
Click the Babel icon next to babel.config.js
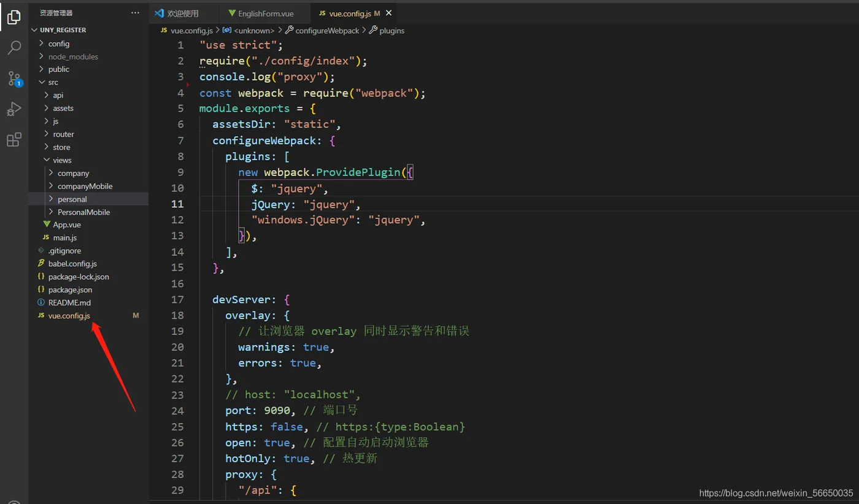tap(41, 264)
